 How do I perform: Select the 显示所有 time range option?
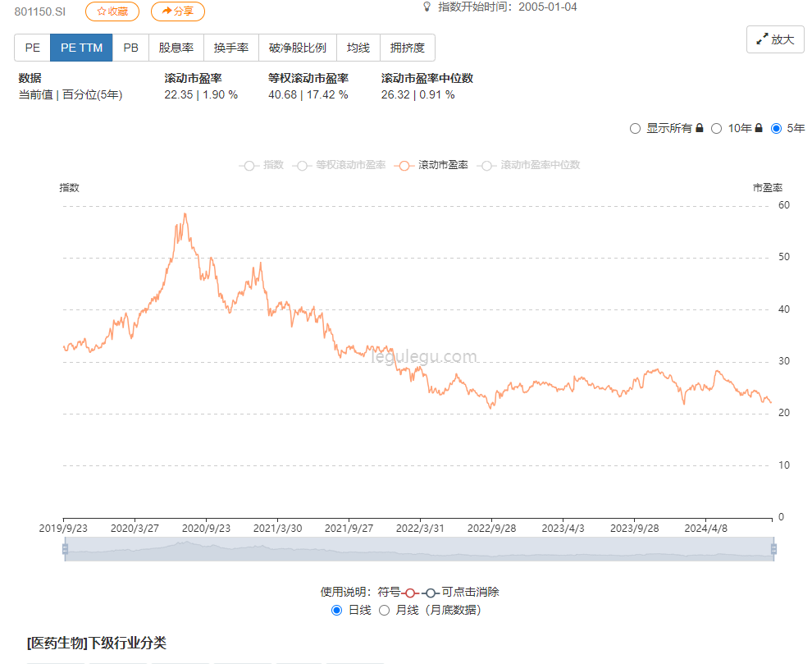click(635, 128)
